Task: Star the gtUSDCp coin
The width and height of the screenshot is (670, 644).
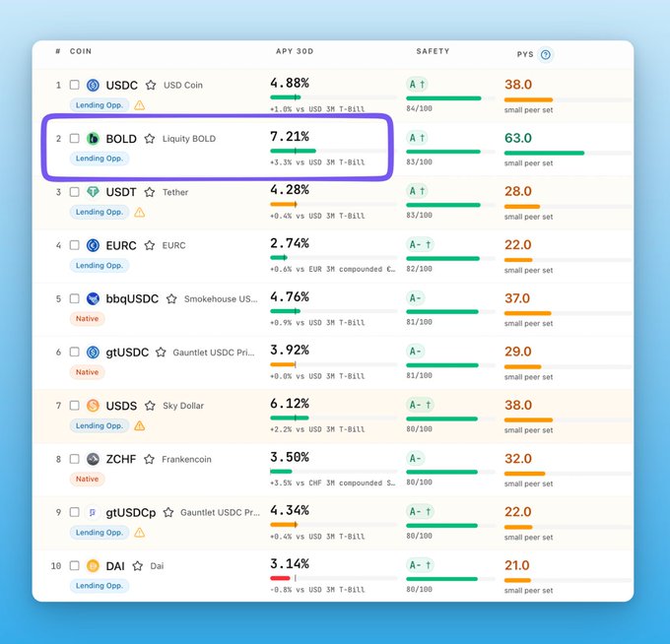Action: tap(168, 512)
